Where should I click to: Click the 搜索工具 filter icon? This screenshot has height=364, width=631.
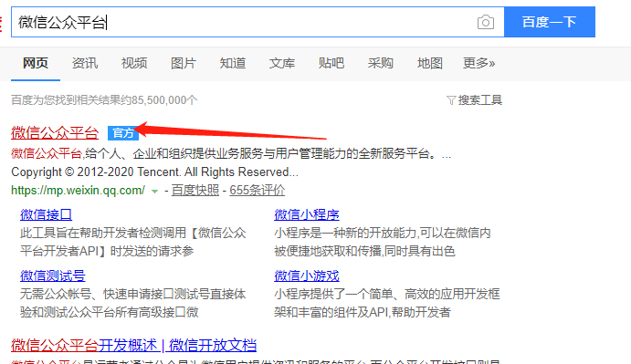451,100
